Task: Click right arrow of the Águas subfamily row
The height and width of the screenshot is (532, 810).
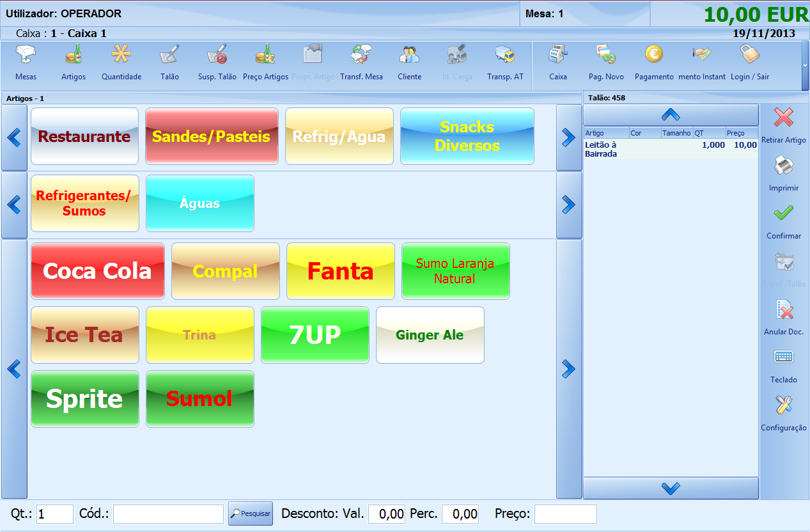Action: click(569, 205)
